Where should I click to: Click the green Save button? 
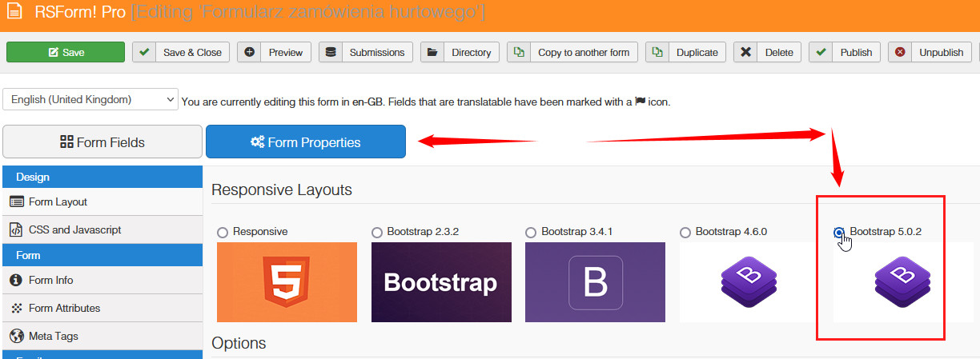pyautogui.click(x=66, y=52)
